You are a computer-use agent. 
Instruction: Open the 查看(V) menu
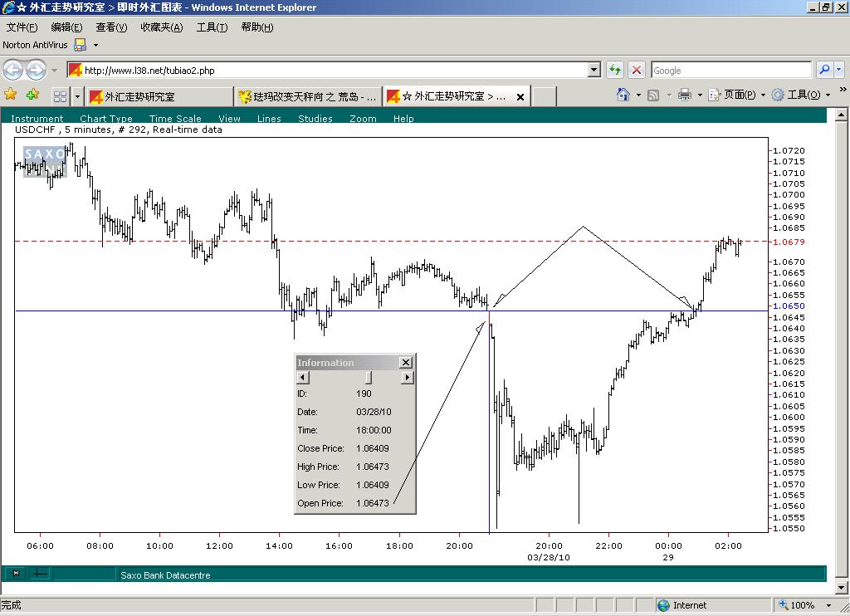click(111, 27)
